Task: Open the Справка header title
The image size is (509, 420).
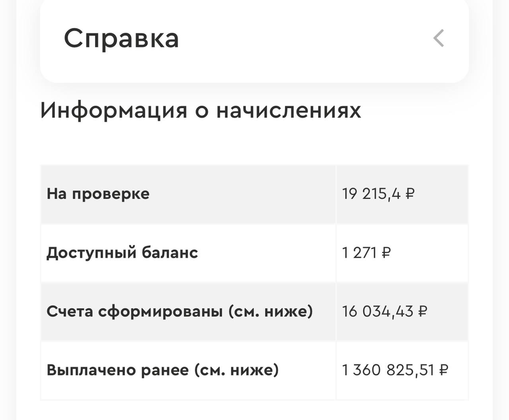Action: tap(121, 39)
